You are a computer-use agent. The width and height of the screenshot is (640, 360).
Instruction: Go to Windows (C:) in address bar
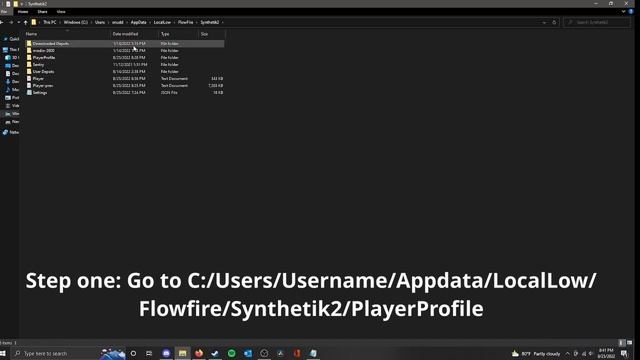(76, 22)
